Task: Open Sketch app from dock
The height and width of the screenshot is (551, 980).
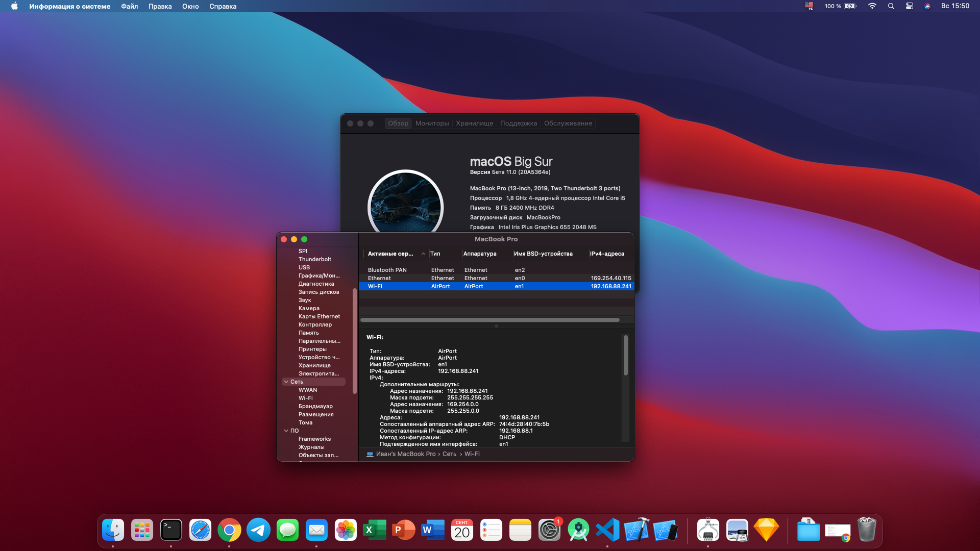Action: [x=766, y=531]
